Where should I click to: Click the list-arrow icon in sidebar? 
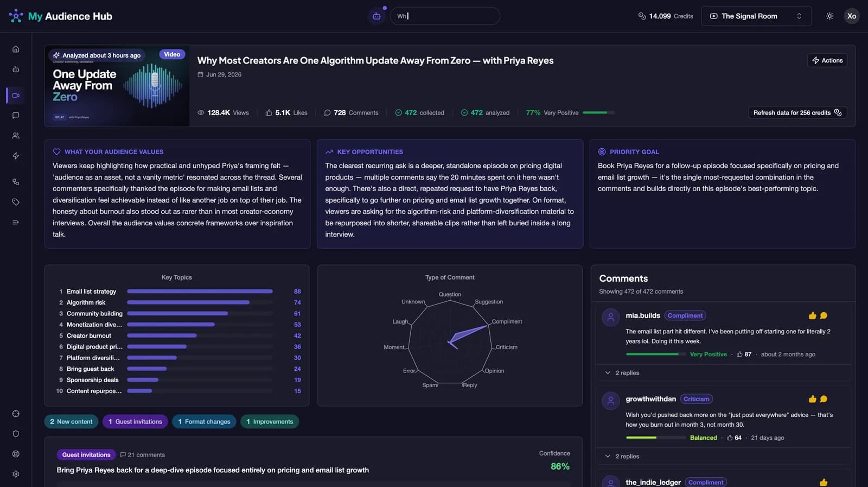pos(16,222)
